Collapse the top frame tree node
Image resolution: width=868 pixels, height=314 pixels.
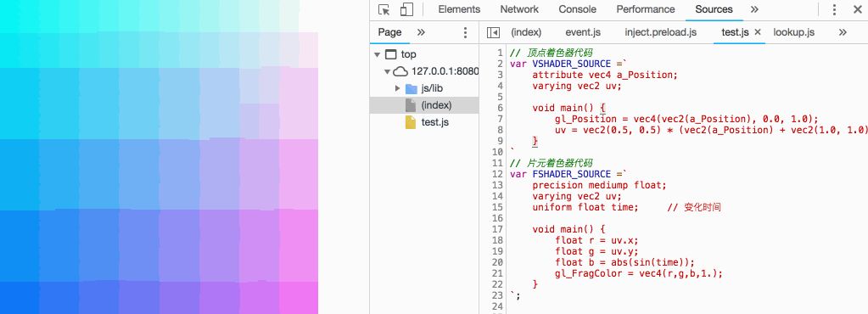[x=377, y=55]
